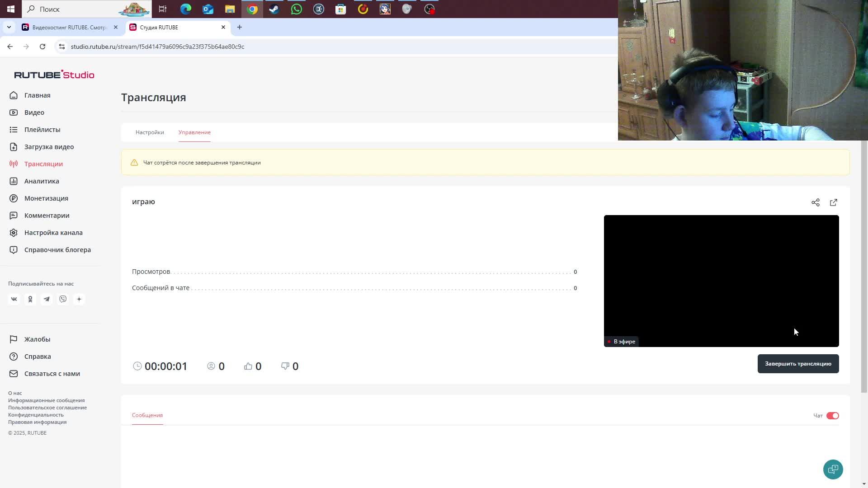
Task: Open the Правовая информация link
Action: click(x=38, y=422)
